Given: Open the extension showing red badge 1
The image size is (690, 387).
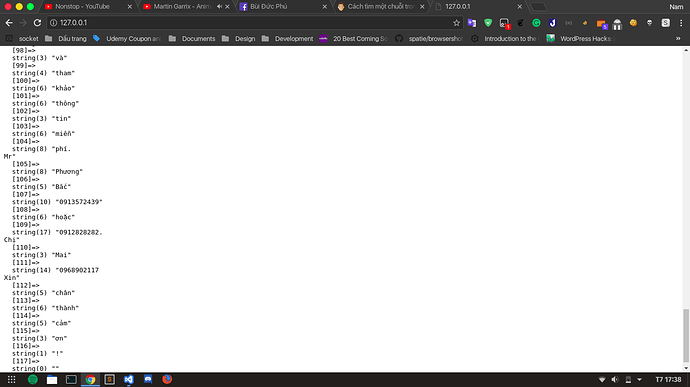Looking at the screenshot, I should 504,23.
